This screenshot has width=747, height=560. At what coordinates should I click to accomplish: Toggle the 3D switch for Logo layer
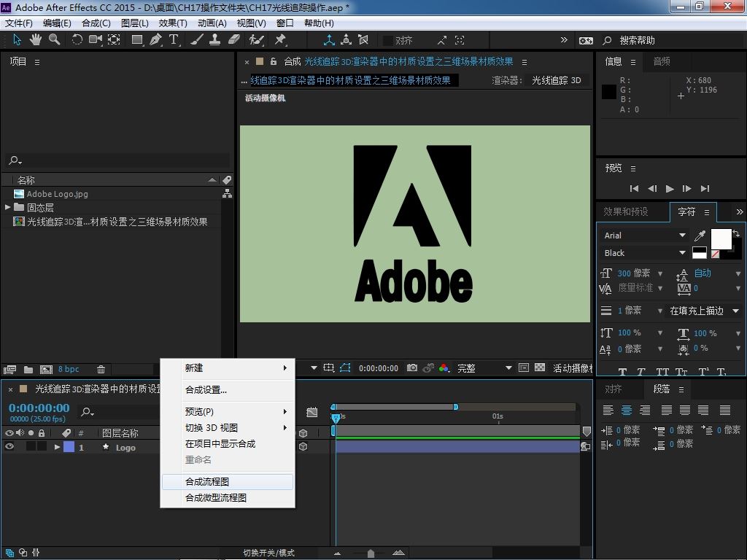303,447
